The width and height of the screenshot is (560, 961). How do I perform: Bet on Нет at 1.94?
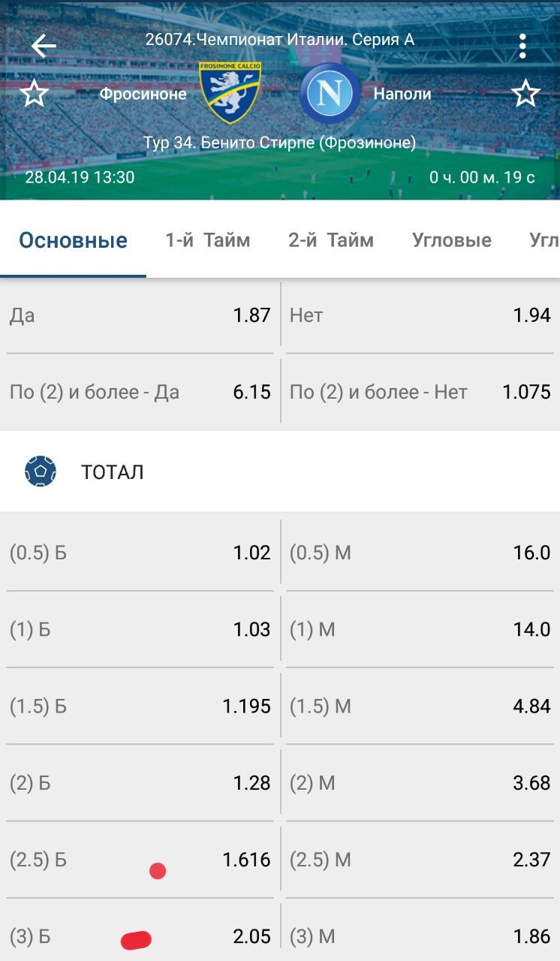pyautogui.click(x=420, y=315)
